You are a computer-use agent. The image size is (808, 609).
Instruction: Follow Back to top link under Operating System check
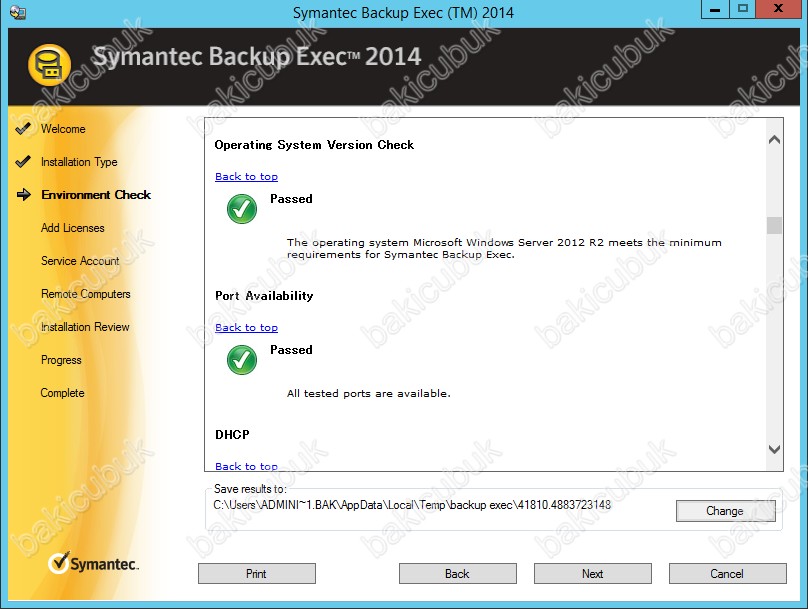[x=246, y=177]
